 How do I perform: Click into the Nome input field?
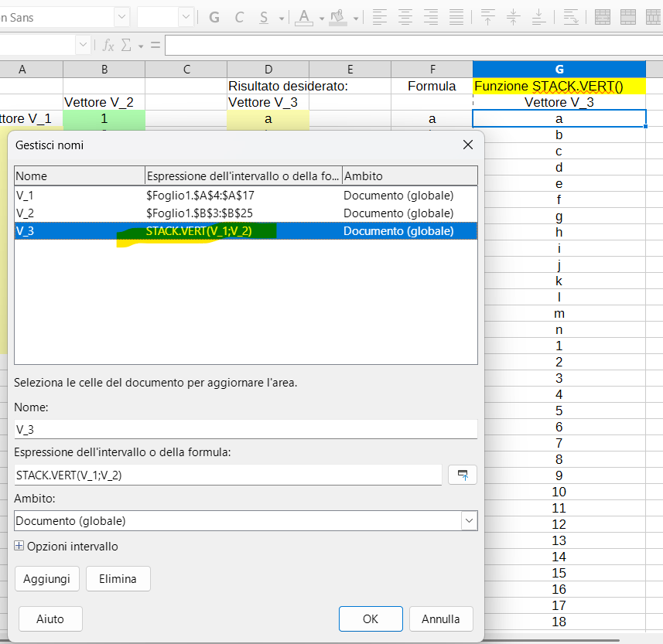pos(245,429)
